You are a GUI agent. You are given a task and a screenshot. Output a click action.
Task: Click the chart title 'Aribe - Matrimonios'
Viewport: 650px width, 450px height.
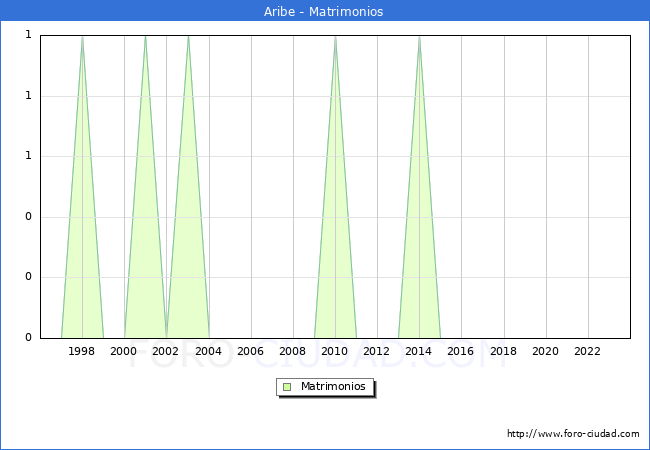(324, 11)
